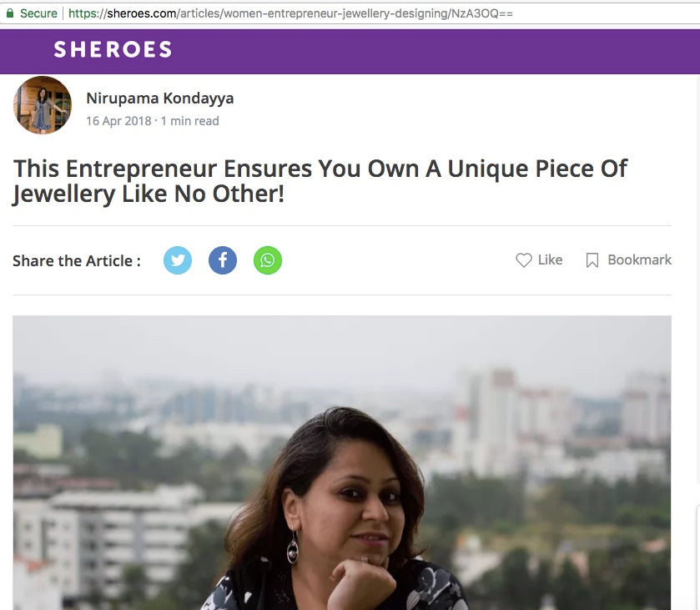Click the green secure padlock icon
The height and width of the screenshot is (610, 700).
pyautogui.click(x=10, y=13)
